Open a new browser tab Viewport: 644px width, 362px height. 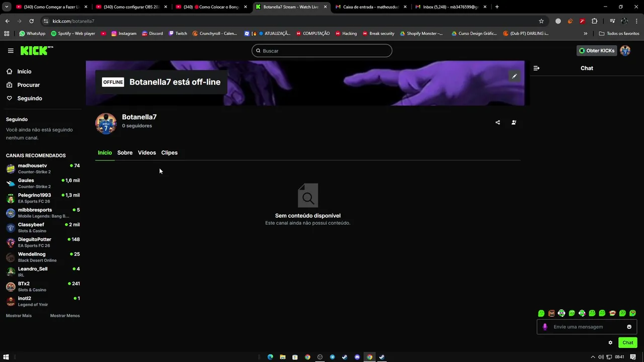pos(497,7)
